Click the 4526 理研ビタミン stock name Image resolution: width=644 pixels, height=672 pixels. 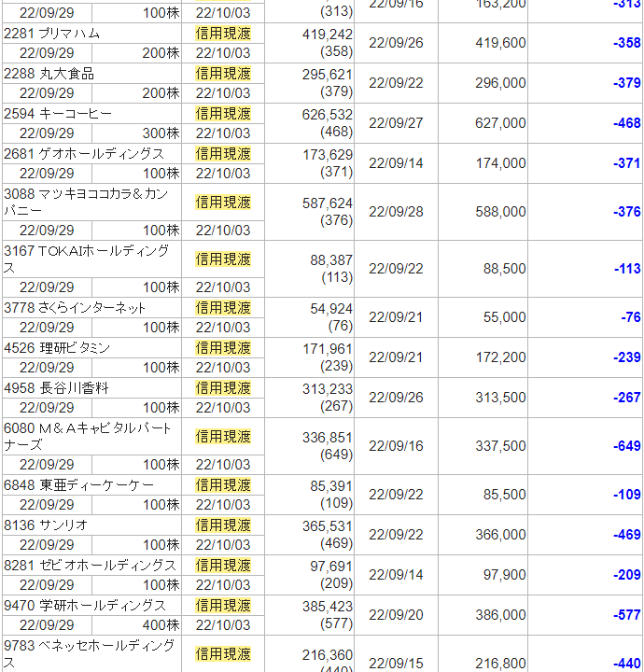57,348
